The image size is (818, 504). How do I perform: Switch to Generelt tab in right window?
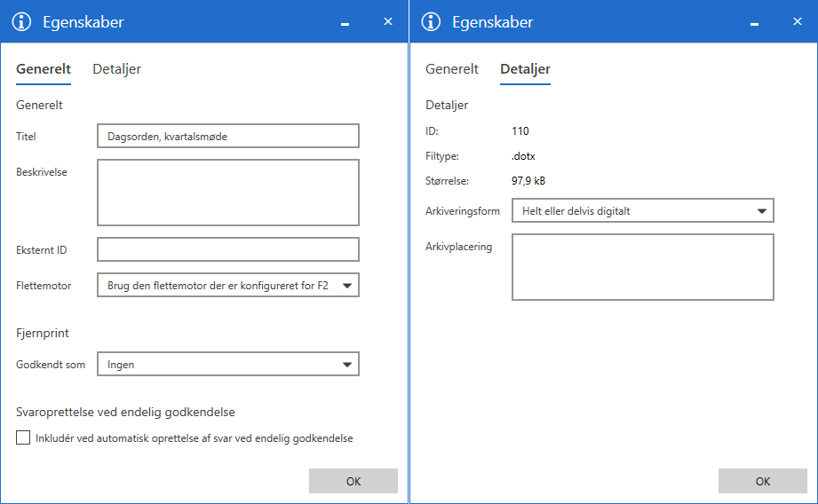coord(452,69)
